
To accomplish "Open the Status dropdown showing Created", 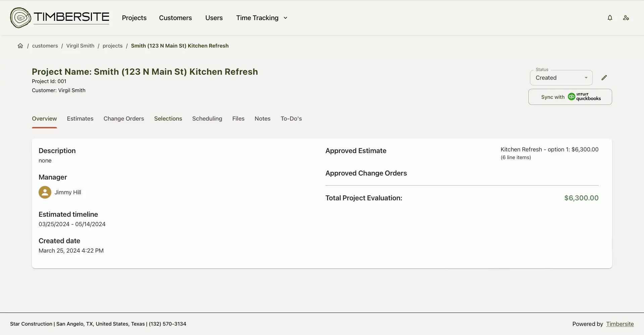I will (557, 78).
